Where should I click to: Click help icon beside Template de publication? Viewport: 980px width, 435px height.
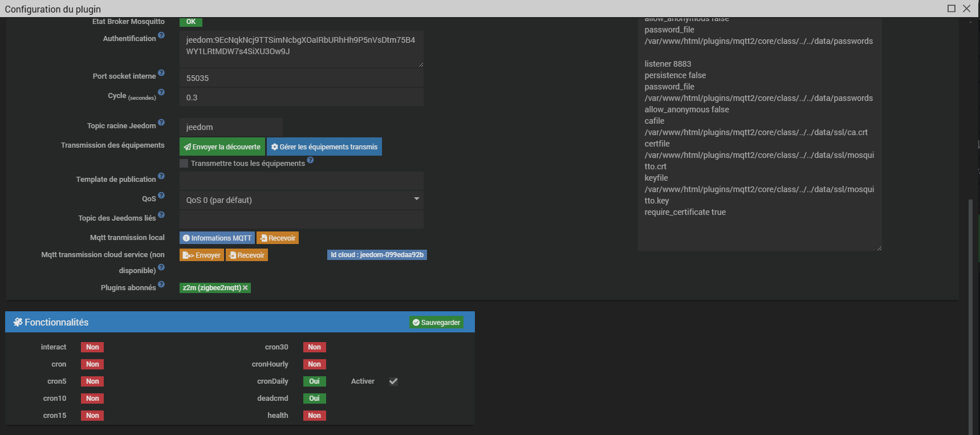coord(161,176)
